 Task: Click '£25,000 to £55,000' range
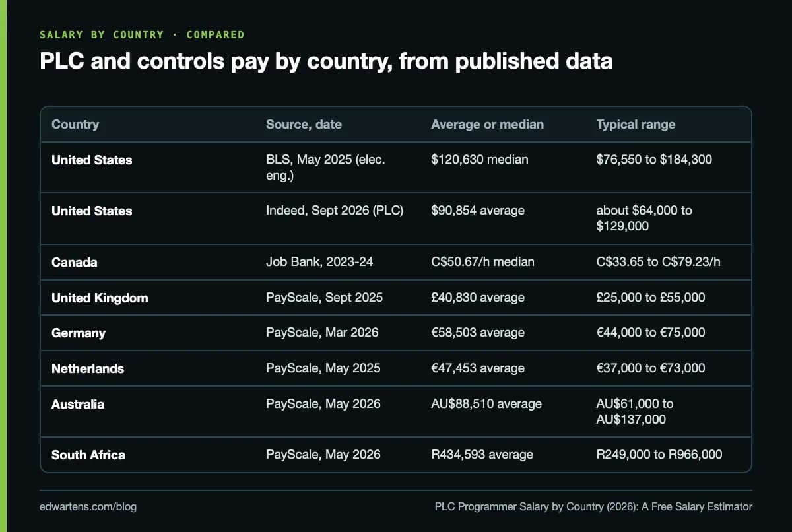coord(650,298)
